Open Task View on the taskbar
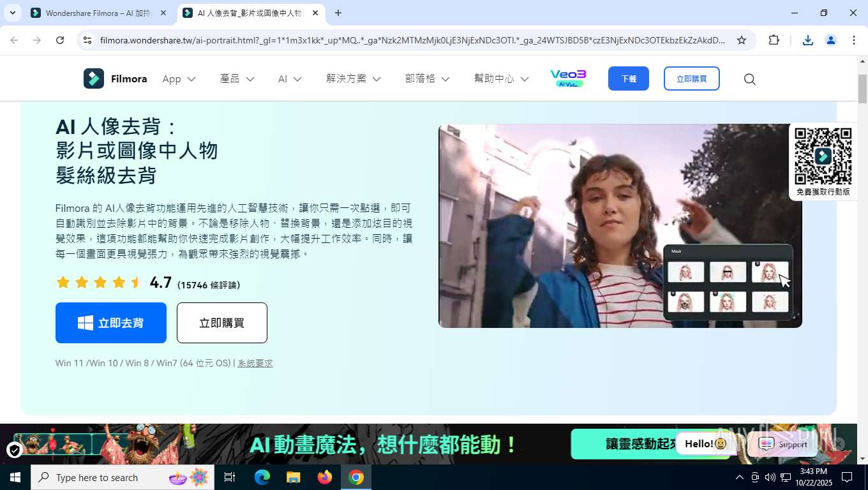 (230, 477)
